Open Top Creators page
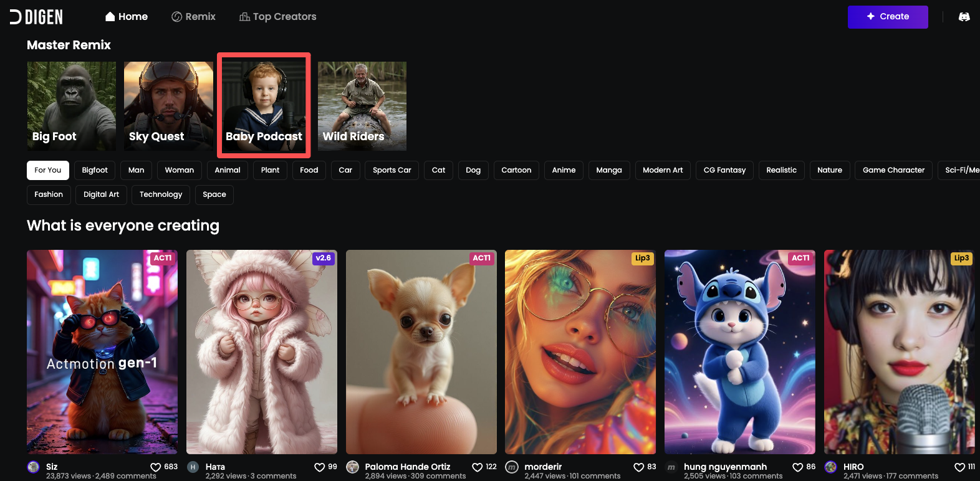 (x=278, y=17)
